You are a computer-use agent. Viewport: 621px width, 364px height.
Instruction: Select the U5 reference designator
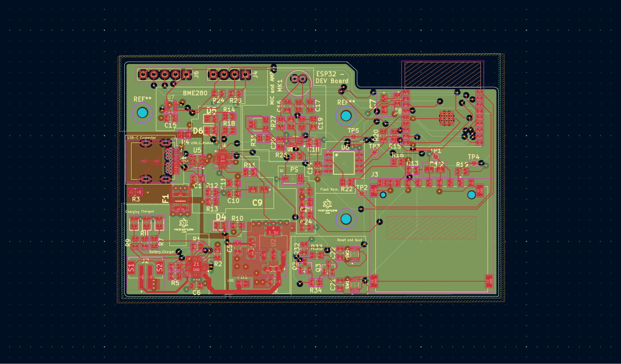coord(197,150)
